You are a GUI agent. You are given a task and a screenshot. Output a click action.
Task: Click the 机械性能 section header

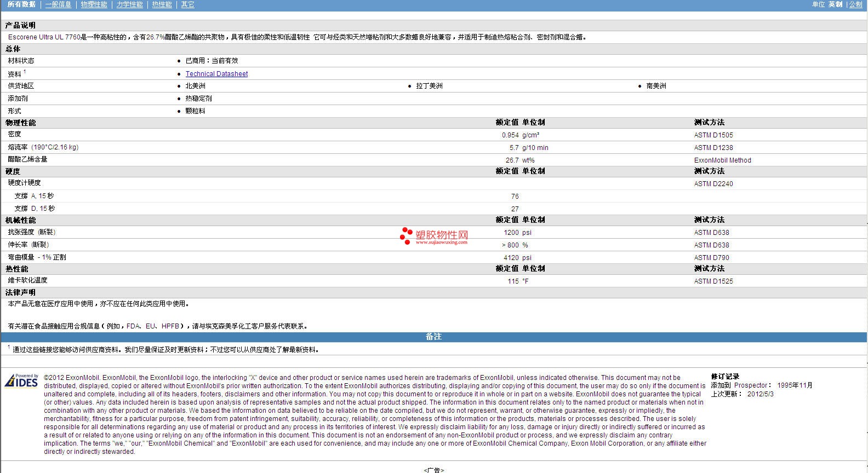(x=20, y=220)
